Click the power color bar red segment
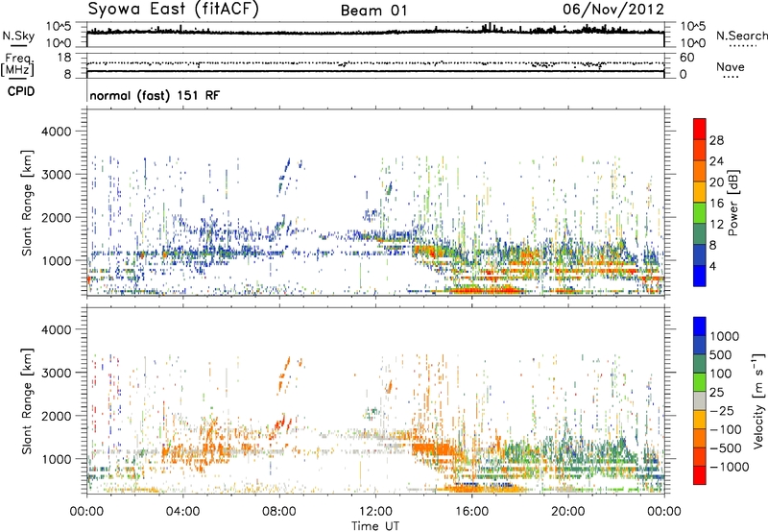Image resolution: width=768 pixels, height=532 pixels. 700,129
